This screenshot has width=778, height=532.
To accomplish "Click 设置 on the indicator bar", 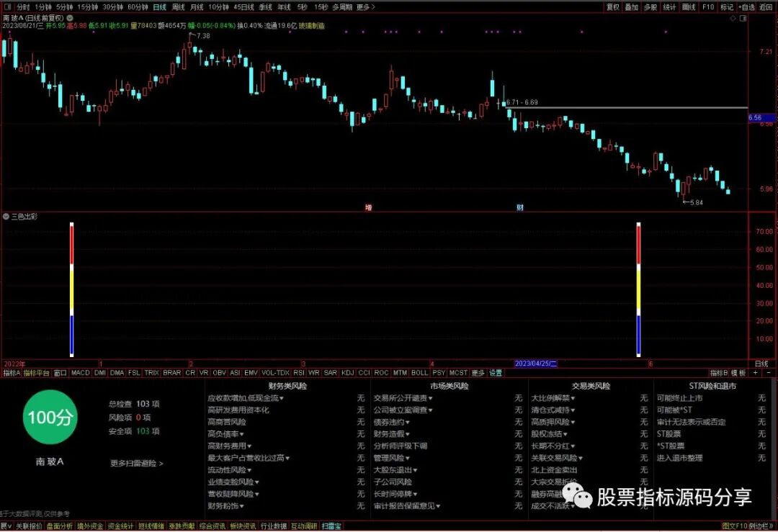I will point(496,373).
